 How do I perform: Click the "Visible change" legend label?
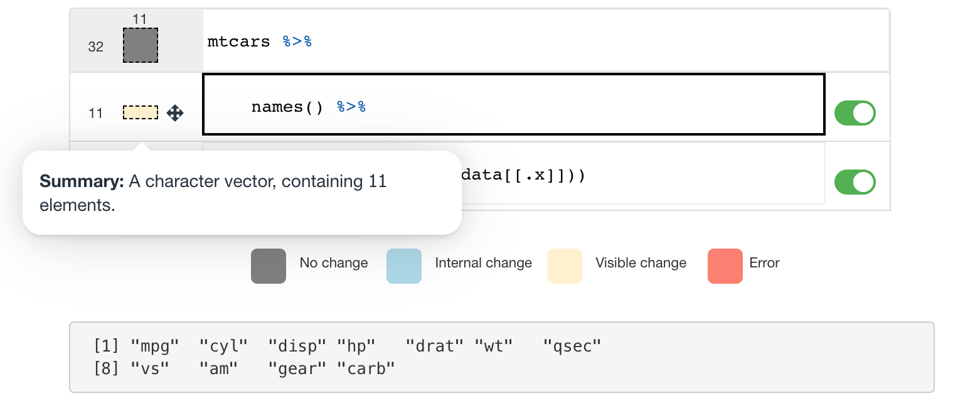(641, 263)
